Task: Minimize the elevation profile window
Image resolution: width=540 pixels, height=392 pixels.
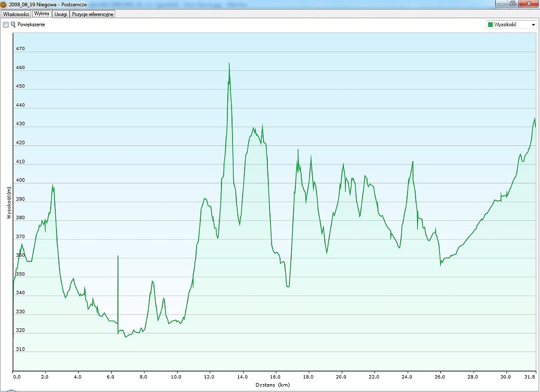Action: pos(501,3)
